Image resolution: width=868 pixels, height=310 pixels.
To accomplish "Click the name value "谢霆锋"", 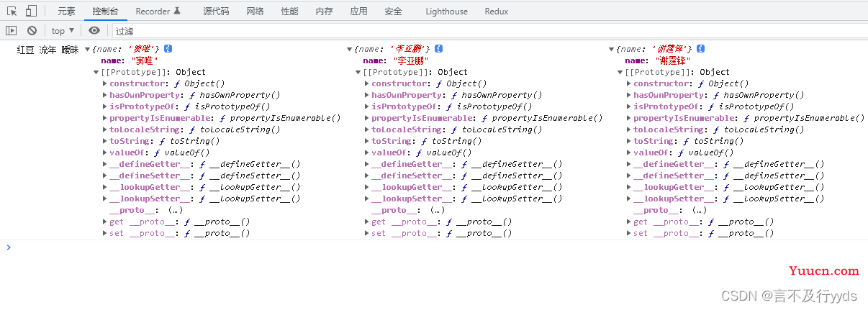I will 674,60.
